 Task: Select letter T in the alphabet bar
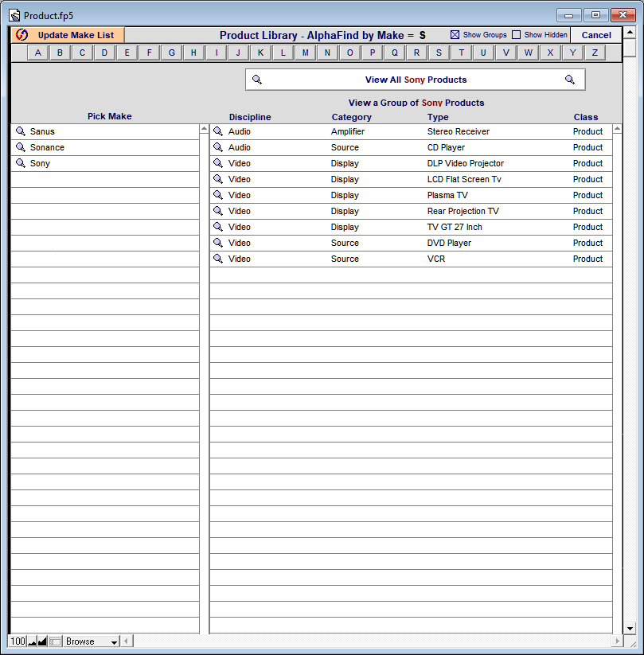(x=462, y=53)
